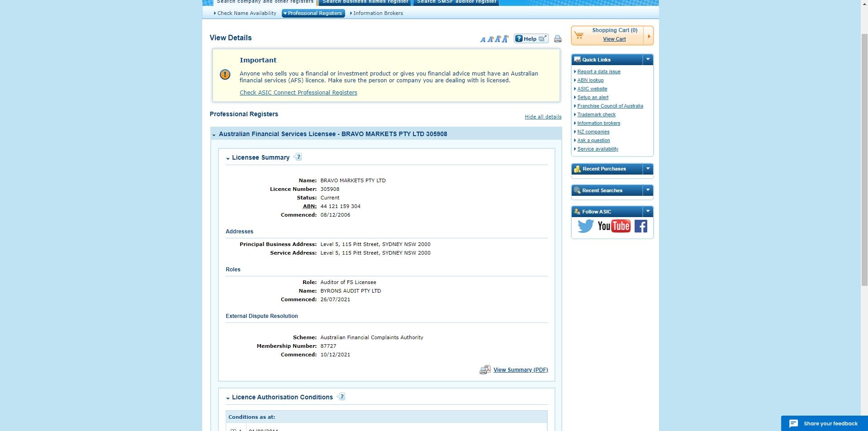868x431 pixels.
Task: Open the ASIC website quick link
Action: [x=592, y=89]
